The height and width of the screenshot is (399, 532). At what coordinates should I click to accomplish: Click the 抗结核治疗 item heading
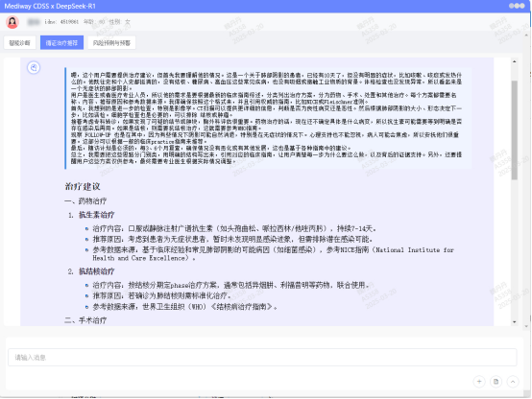[x=97, y=271]
